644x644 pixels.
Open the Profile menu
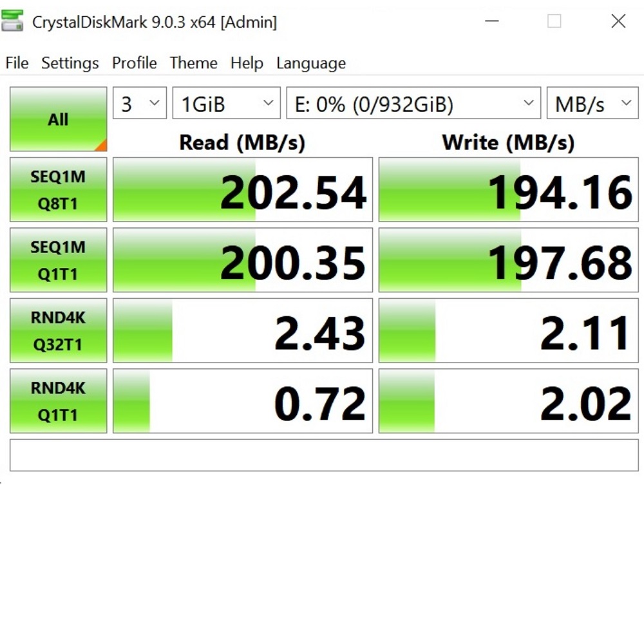click(x=135, y=63)
